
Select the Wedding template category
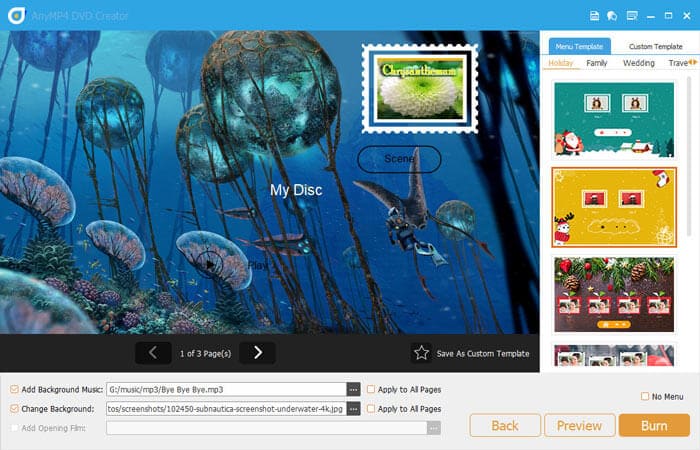coord(638,63)
